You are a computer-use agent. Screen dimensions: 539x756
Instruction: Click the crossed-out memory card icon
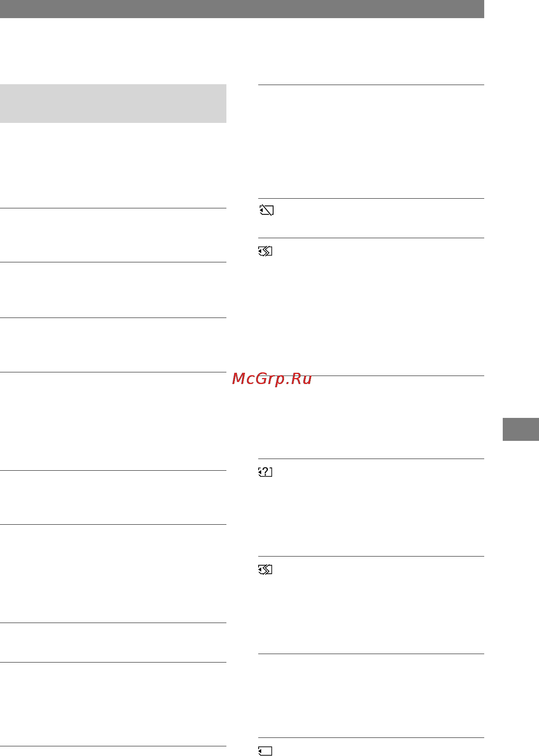pyautogui.click(x=266, y=210)
